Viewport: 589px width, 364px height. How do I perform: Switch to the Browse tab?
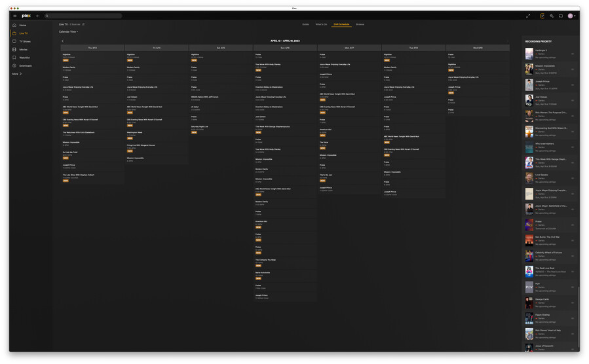[360, 24]
